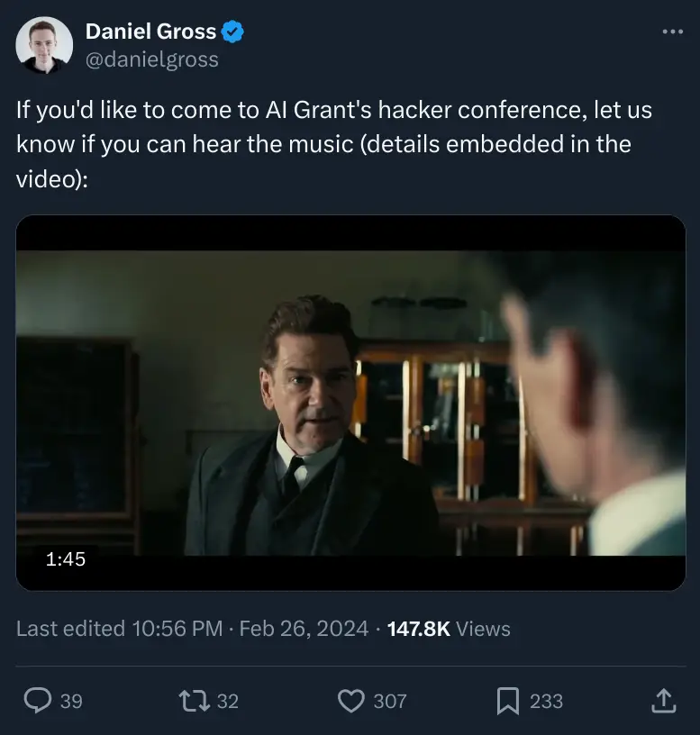
Task: Click the tweet text about AI Grant's conference
Action: click(333, 144)
